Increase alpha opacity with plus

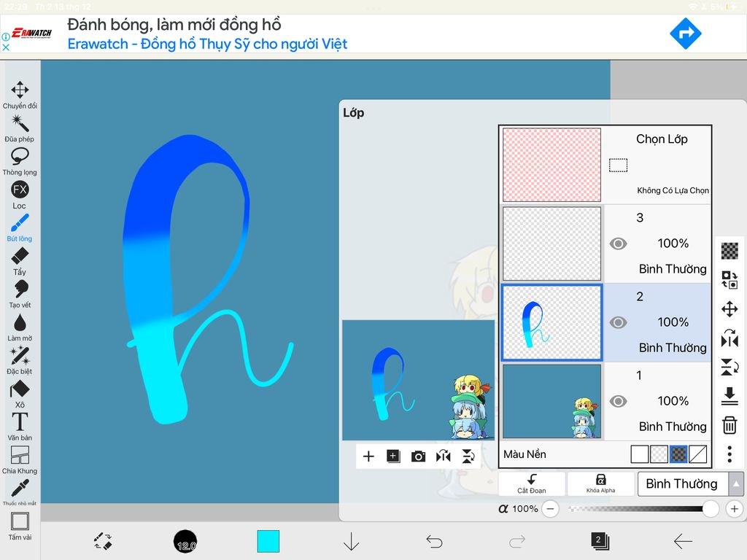734,509
